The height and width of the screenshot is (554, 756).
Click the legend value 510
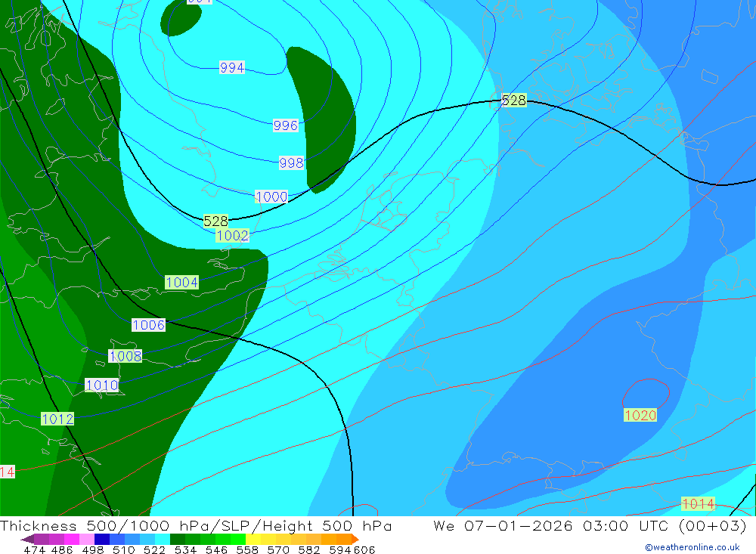[x=124, y=549]
